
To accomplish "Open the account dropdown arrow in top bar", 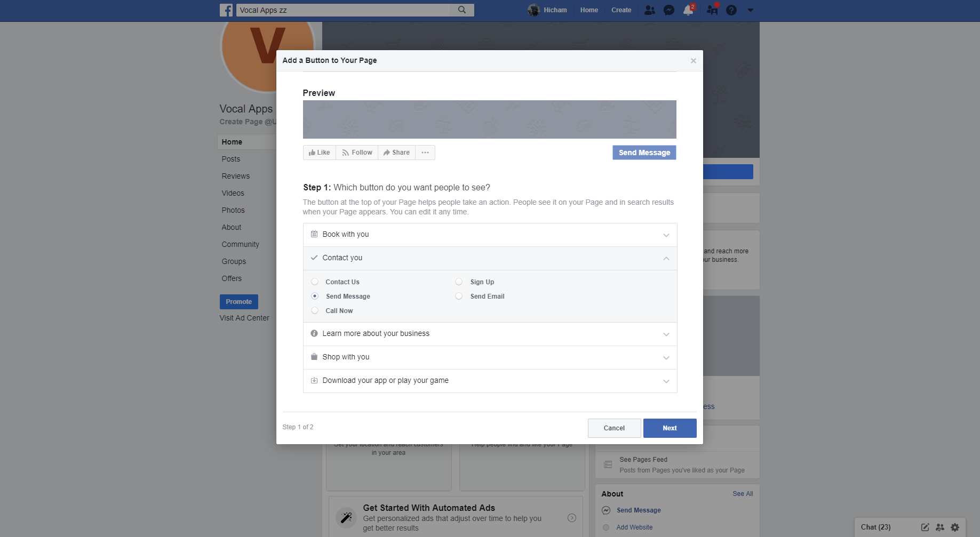I will tap(751, 10).
